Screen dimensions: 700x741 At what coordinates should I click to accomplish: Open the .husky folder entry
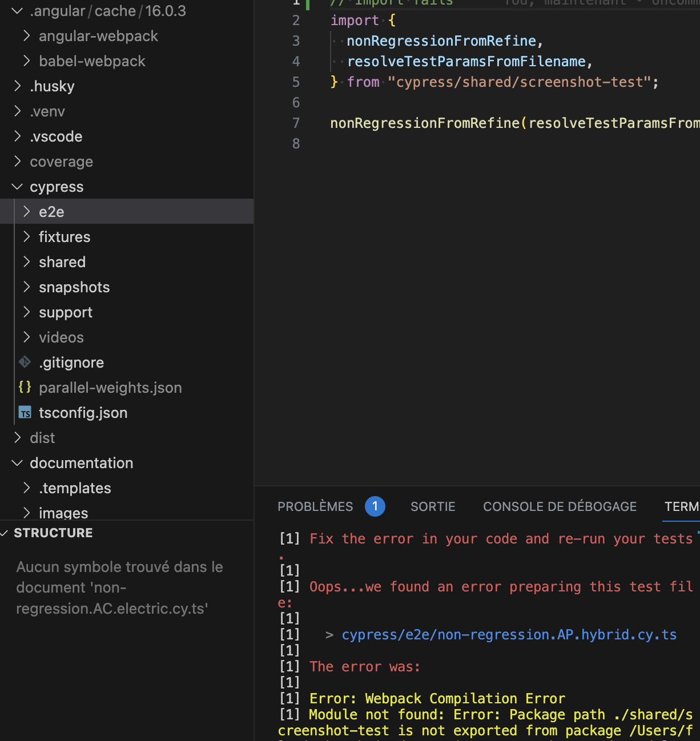click(52, 86)
